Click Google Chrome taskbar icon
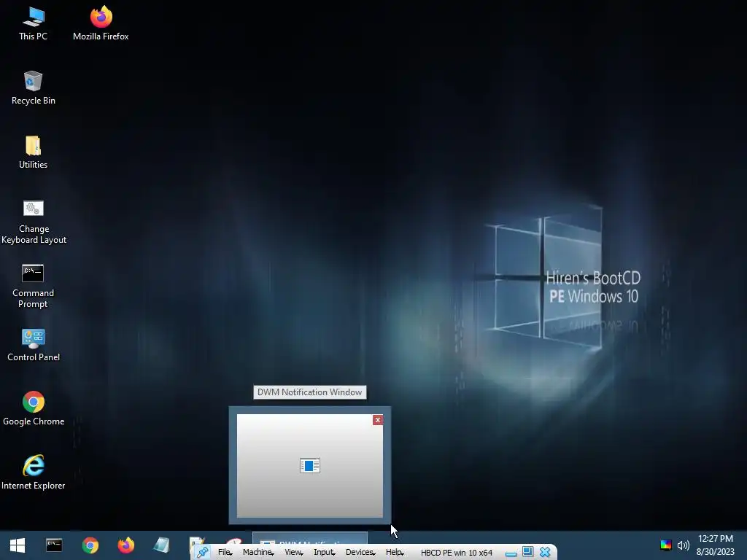Screen dimensions: 747x560 pos(90,545)
